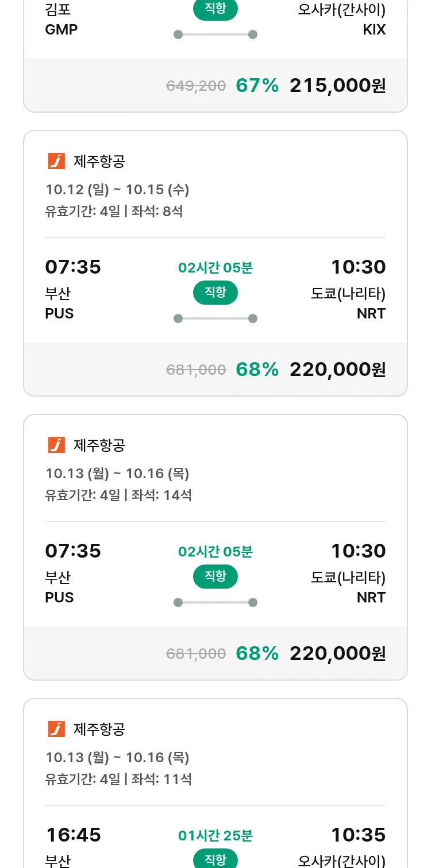Tap the 직항 badge on the 14-seat flight
This screenshot has height=868, width=431.
click(x=215, y=577)
